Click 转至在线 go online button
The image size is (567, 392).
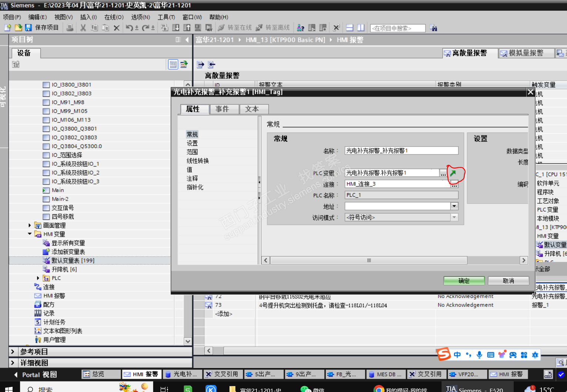tap(235, 28)
